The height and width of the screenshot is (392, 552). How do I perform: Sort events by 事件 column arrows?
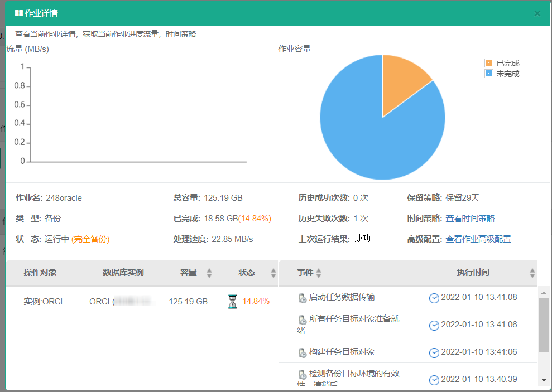(x=319, y=273)
